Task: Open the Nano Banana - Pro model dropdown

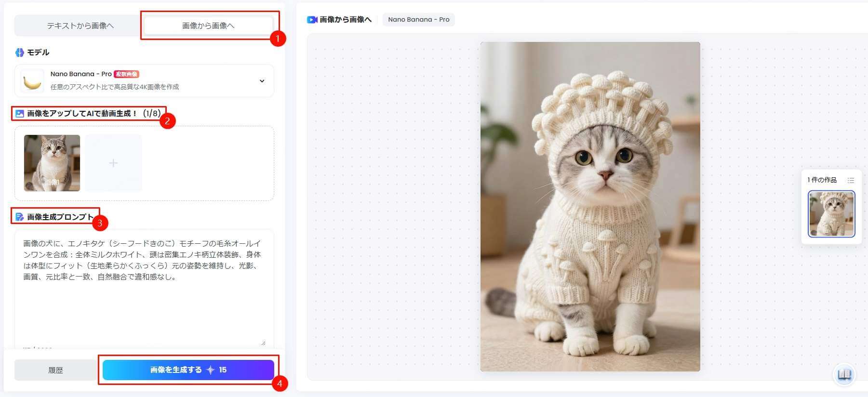Action: (144, 80)
